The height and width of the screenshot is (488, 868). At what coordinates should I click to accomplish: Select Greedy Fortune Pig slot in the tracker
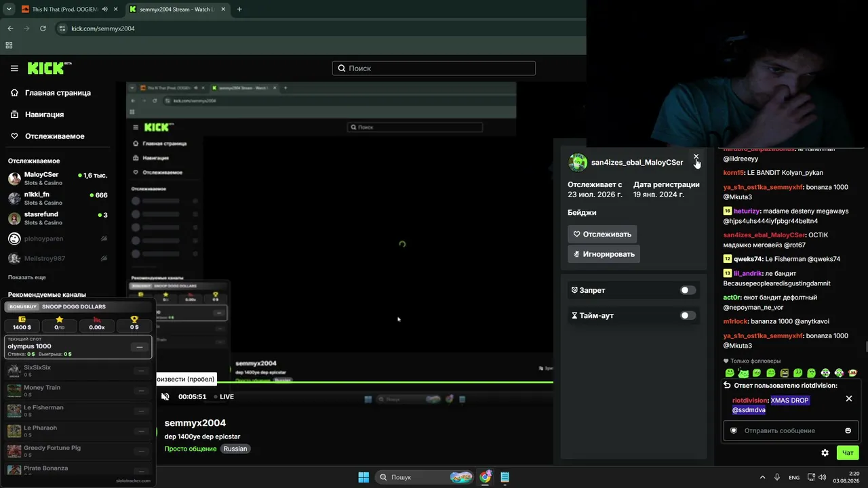pyautogui.click(x=78, y=451)
